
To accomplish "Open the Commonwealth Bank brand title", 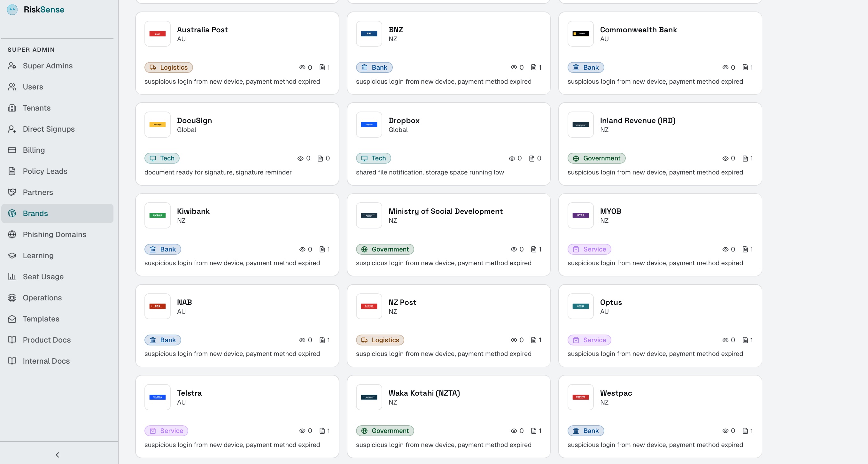I will (x=639, y=30).
